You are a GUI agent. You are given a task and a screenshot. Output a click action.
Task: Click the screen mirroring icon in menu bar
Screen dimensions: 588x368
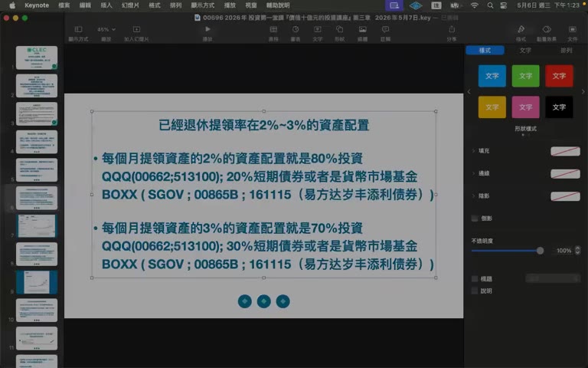click(x=394, y=5)
